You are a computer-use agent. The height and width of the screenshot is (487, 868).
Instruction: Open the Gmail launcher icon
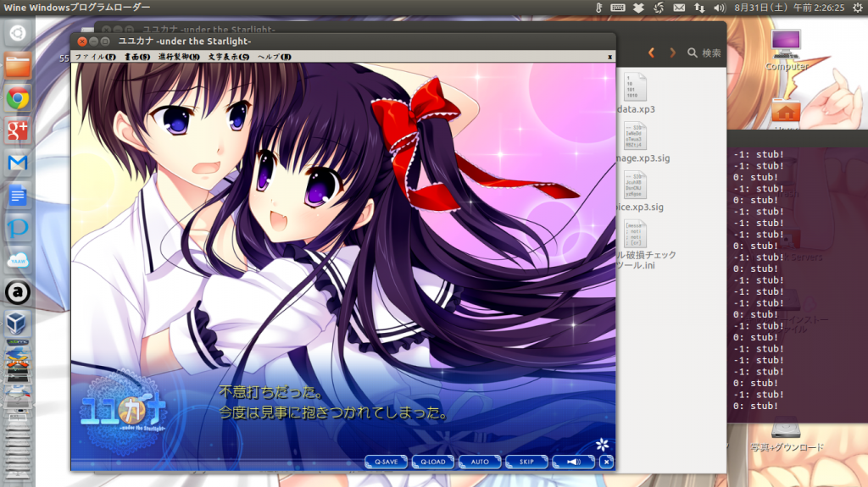18,163
